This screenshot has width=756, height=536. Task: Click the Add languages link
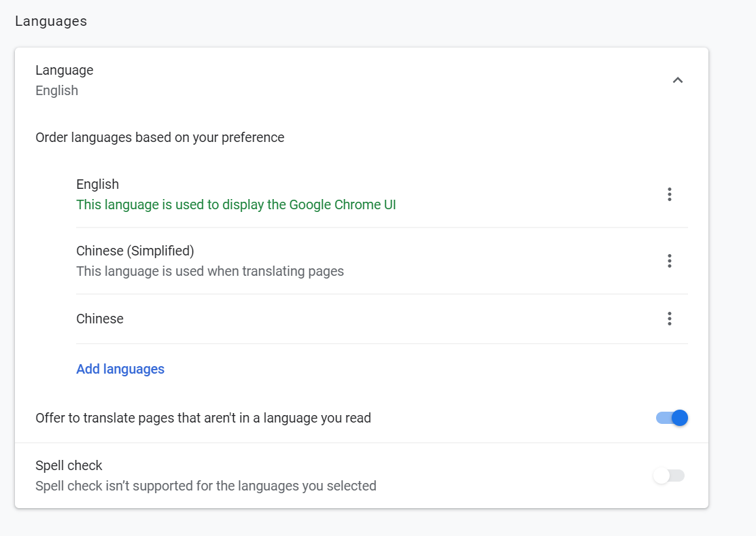pyautogui.click(x=120, y=369)
